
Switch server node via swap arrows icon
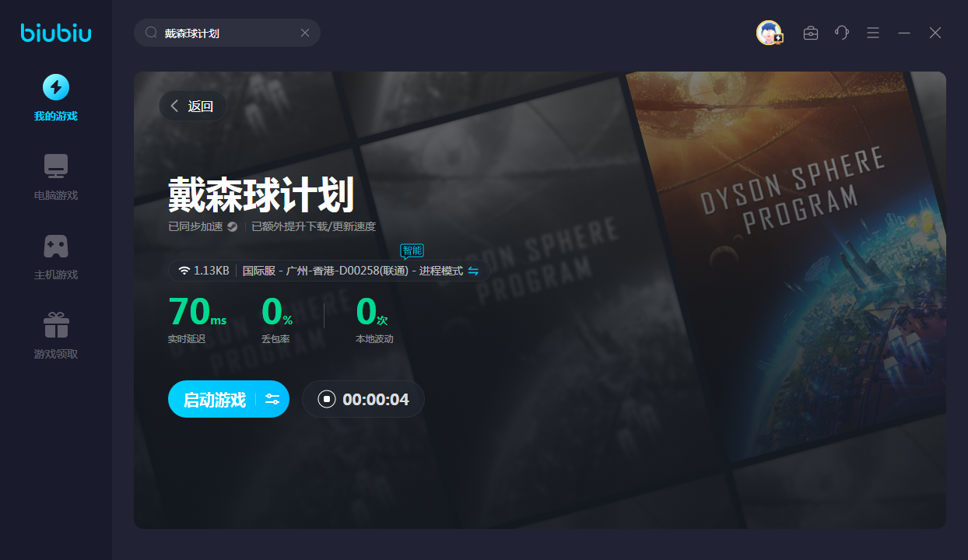473,271
